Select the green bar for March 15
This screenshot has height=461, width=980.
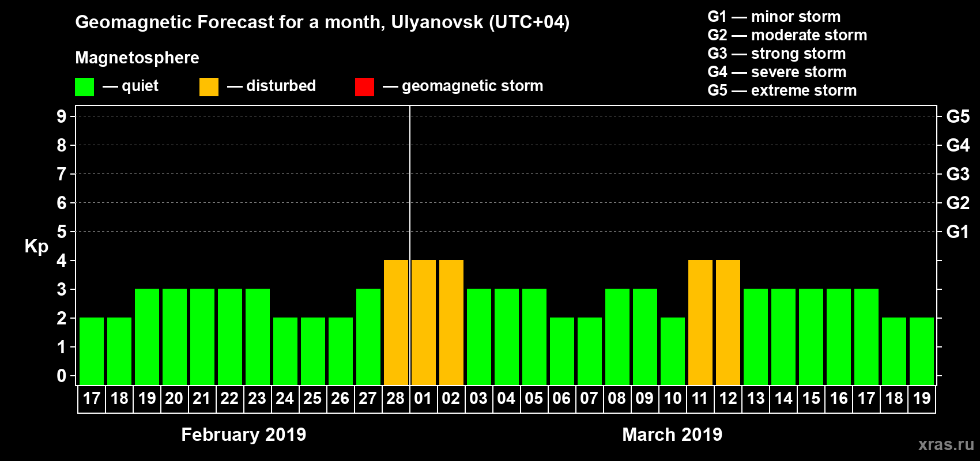[811, 337]
